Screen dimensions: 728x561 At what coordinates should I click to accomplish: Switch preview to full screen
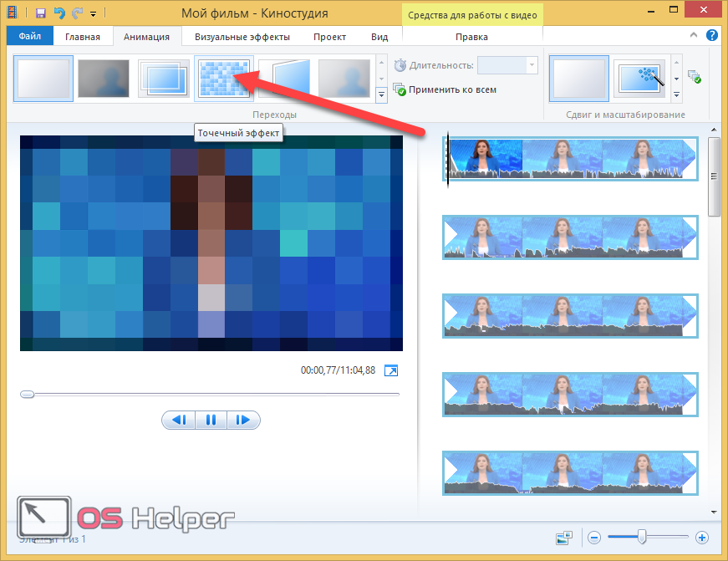(x=390, y=370)
